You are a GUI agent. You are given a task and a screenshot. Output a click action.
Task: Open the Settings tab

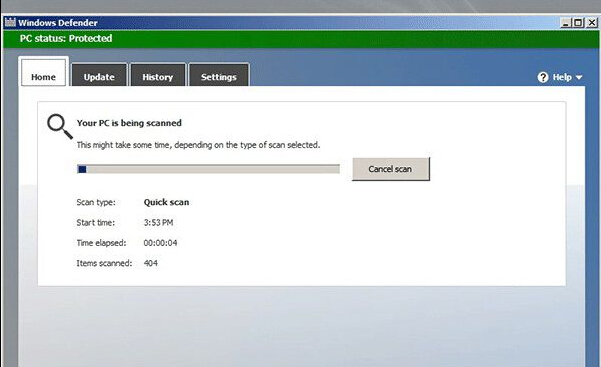point(219,75)
